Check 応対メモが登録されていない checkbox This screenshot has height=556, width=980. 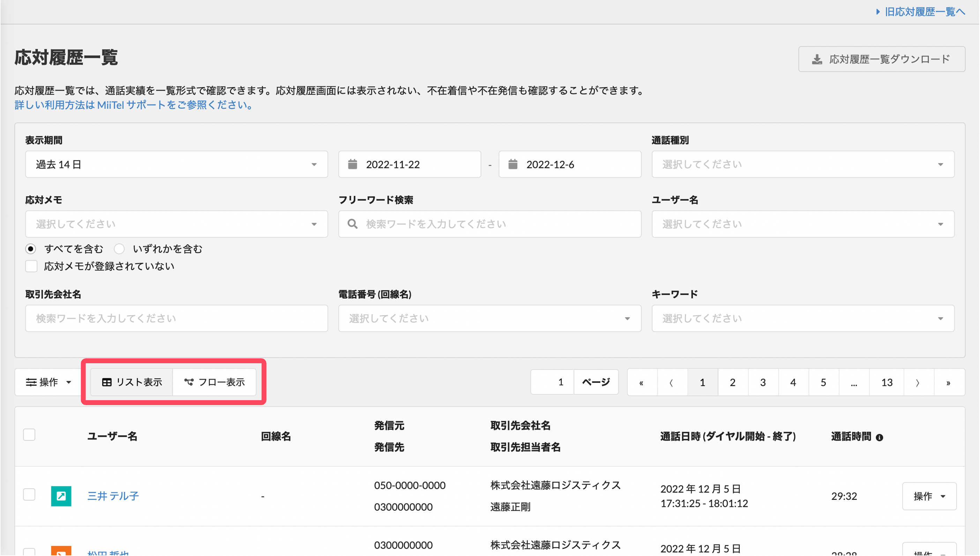(31, 266)
